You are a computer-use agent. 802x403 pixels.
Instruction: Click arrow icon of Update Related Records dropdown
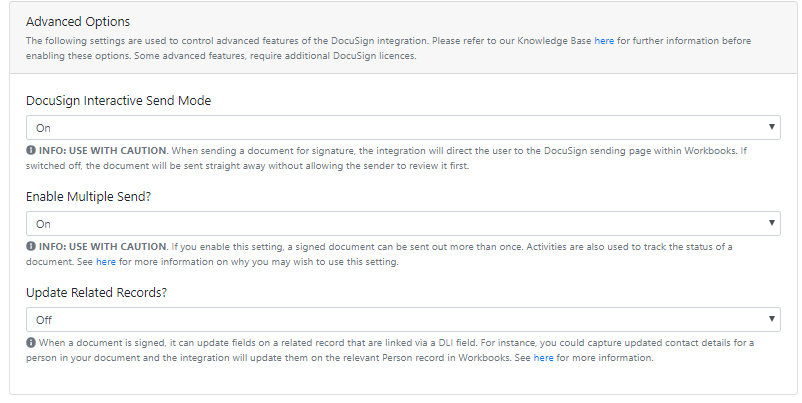tap(771, 319)
